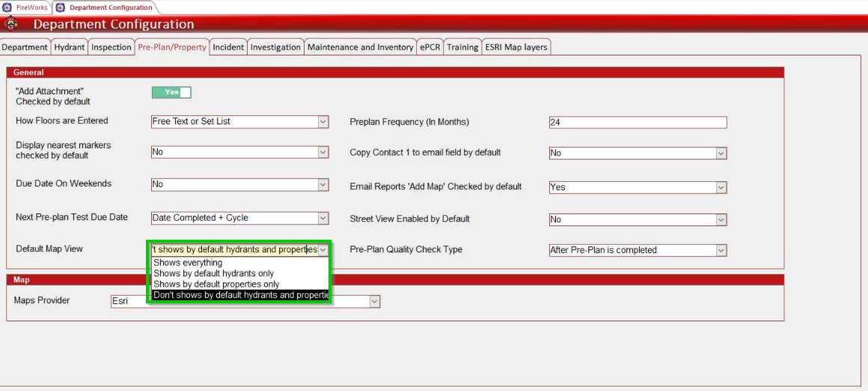
Task: Open the Due Date On Weekends dropdown
Action: pyautogui.click(x=323, y=184)
